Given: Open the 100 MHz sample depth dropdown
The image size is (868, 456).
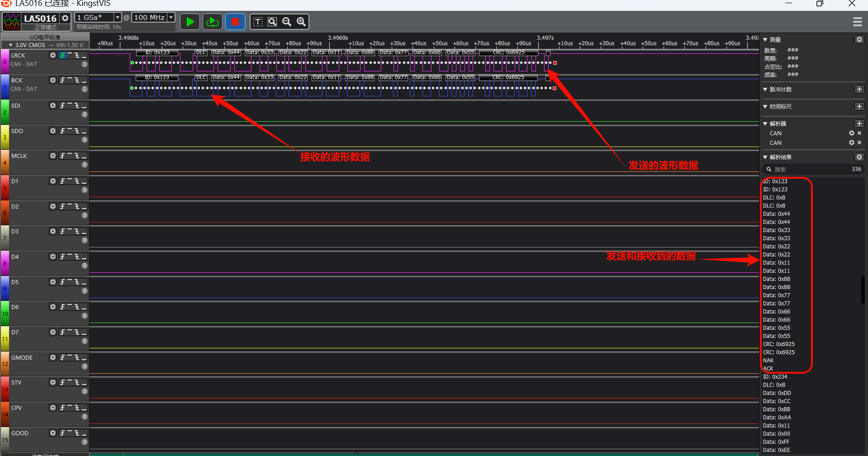Looking at the screenshot, I should coord(171,18).
